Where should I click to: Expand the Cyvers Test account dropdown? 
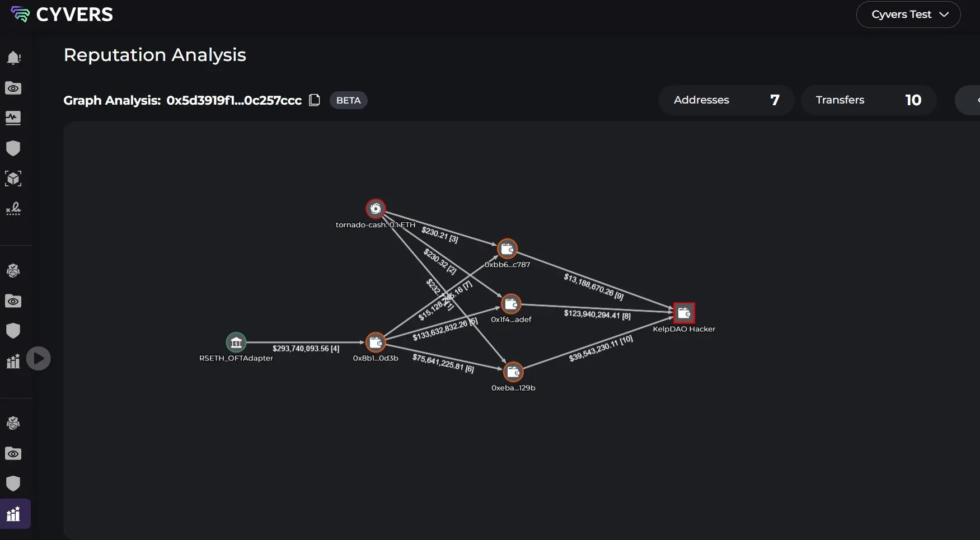(908, 15)
